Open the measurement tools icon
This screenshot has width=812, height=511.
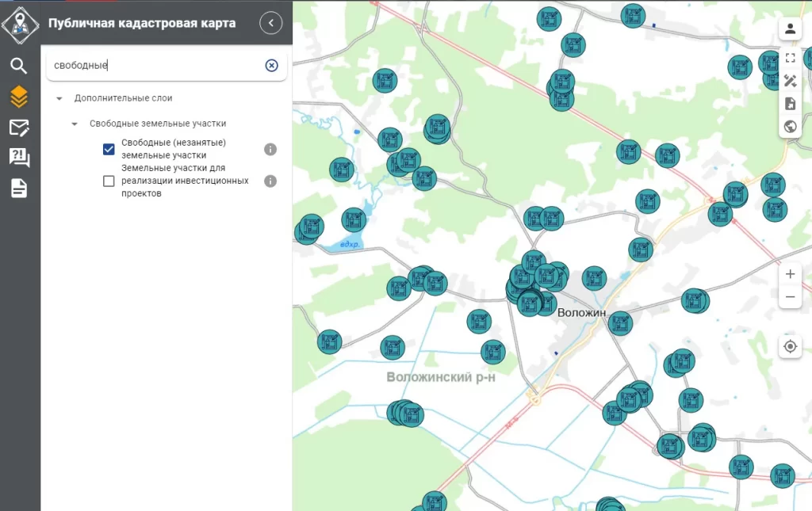(790, 80)
